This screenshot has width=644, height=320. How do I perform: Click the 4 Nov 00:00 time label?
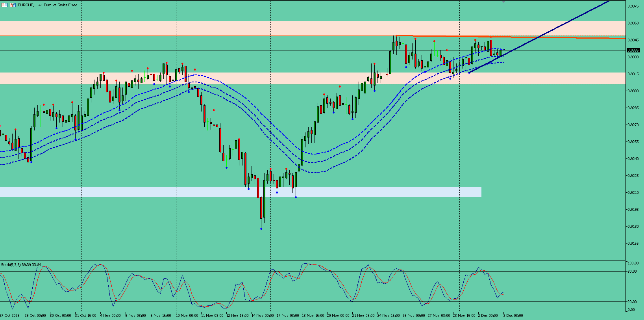point(110,315)
